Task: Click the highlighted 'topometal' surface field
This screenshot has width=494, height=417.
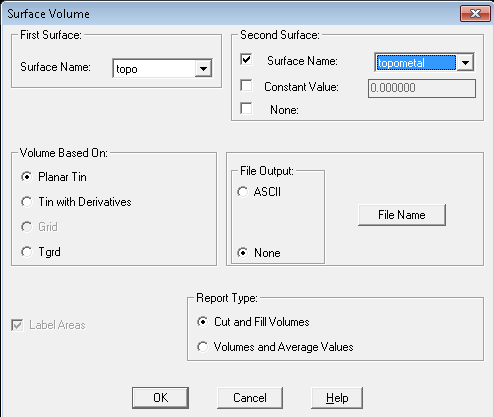Action: point(416,63)
